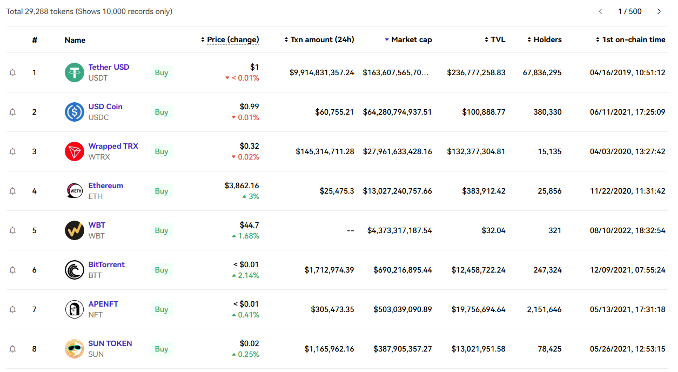Click the page indicator 1 / 500
678x372 pixels.
630,11
